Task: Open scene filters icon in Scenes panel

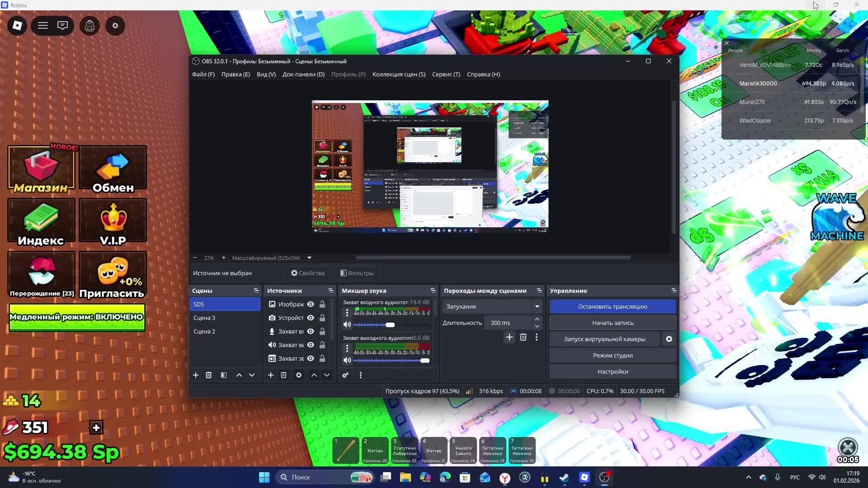Action: [224, 375]
